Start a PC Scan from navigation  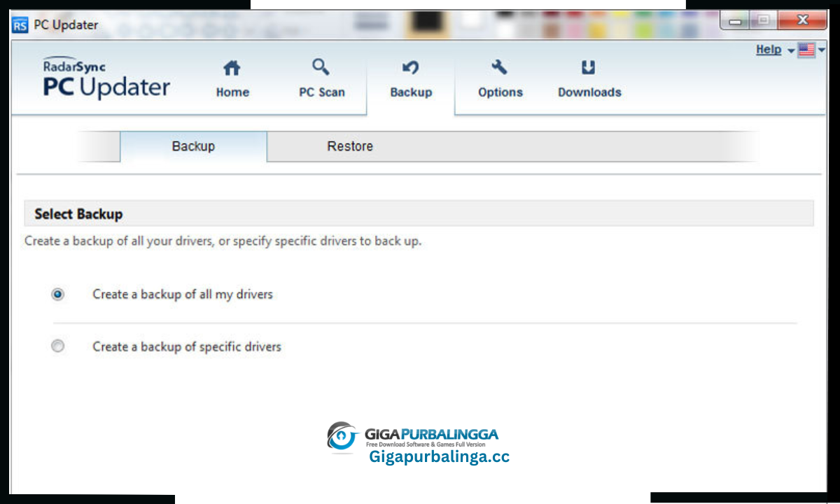click(322, 78)
